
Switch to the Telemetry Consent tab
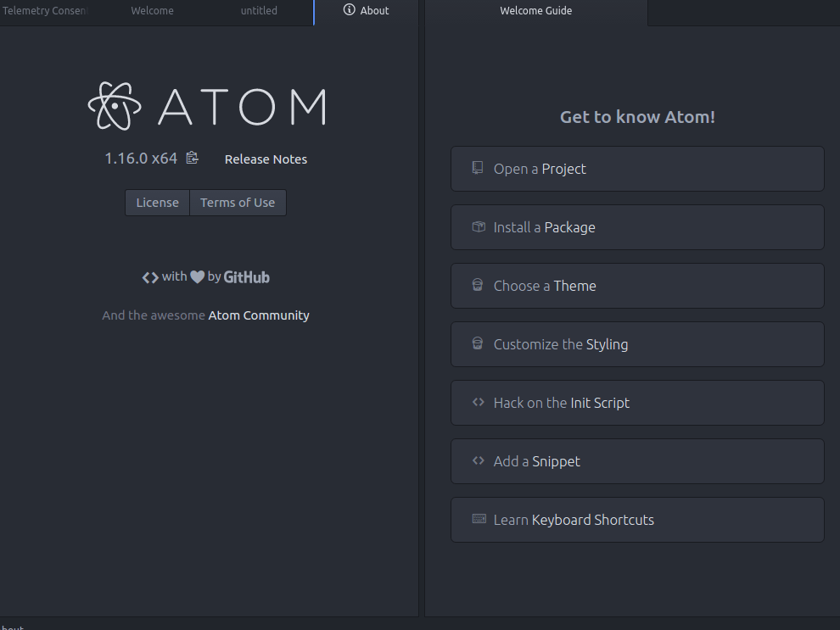click(45, 11)
